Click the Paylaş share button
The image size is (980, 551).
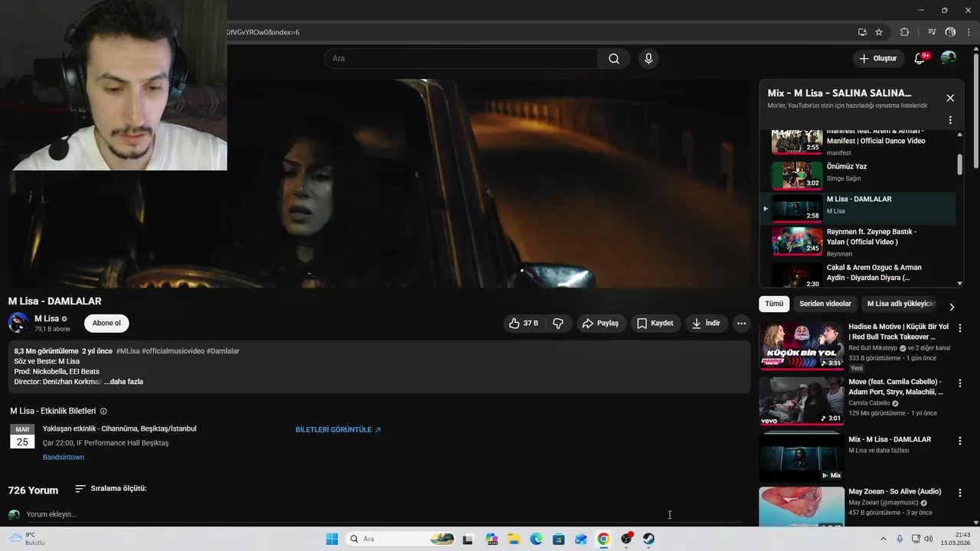[600, 324]
